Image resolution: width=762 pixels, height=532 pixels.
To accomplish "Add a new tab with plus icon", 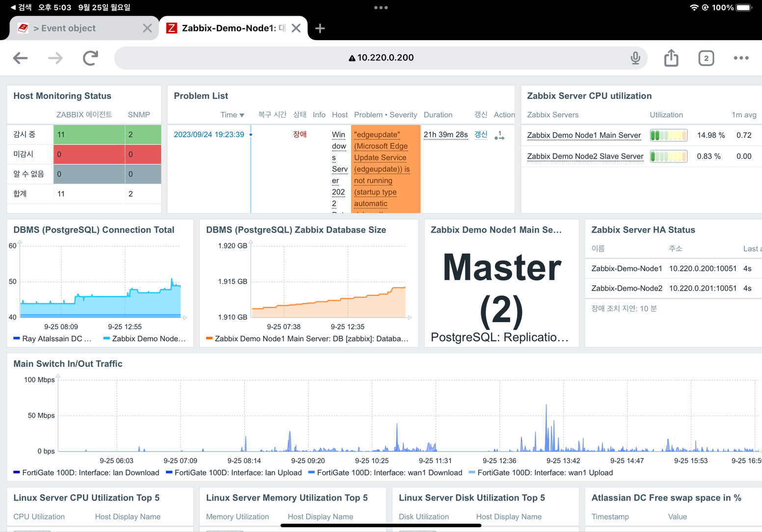I will (x=320, y=28).
